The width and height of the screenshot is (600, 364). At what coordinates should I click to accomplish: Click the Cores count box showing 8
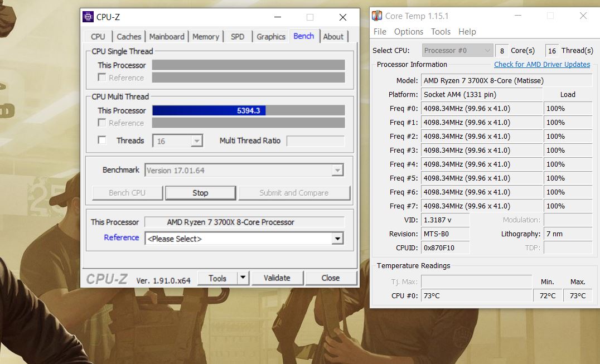click(x=502, y=51)
